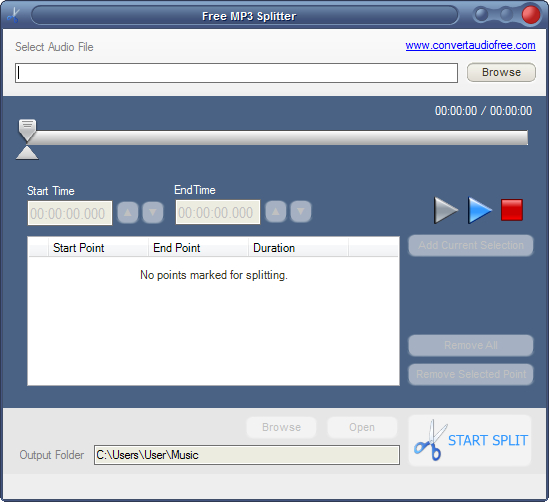The image size is (549, 502).
Task: Click the Output Folder path field
Action: click(247, 455)
